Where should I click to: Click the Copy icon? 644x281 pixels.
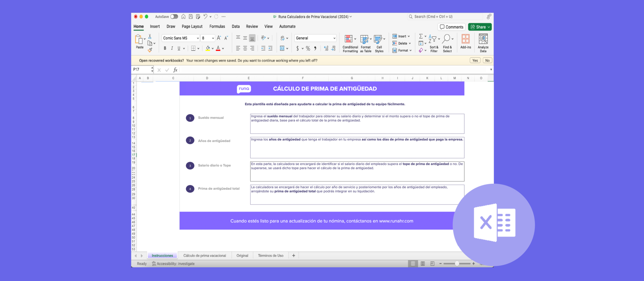[x=150, y=43]
